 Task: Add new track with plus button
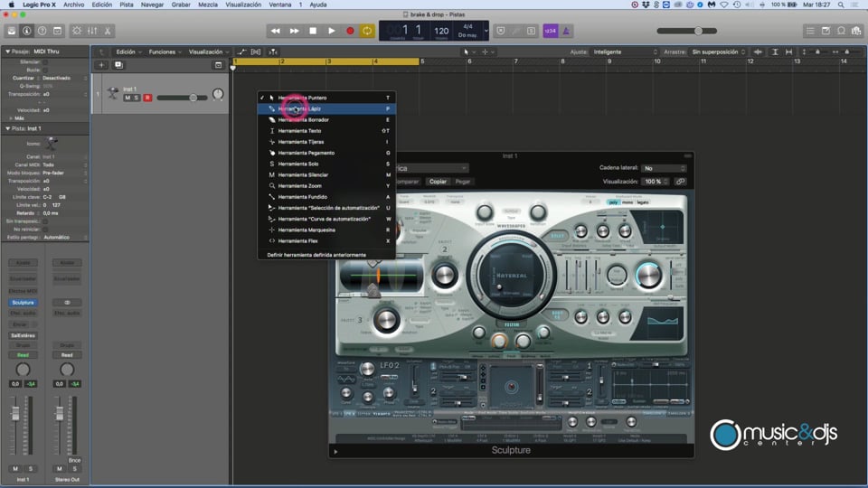tap(101, 65)
